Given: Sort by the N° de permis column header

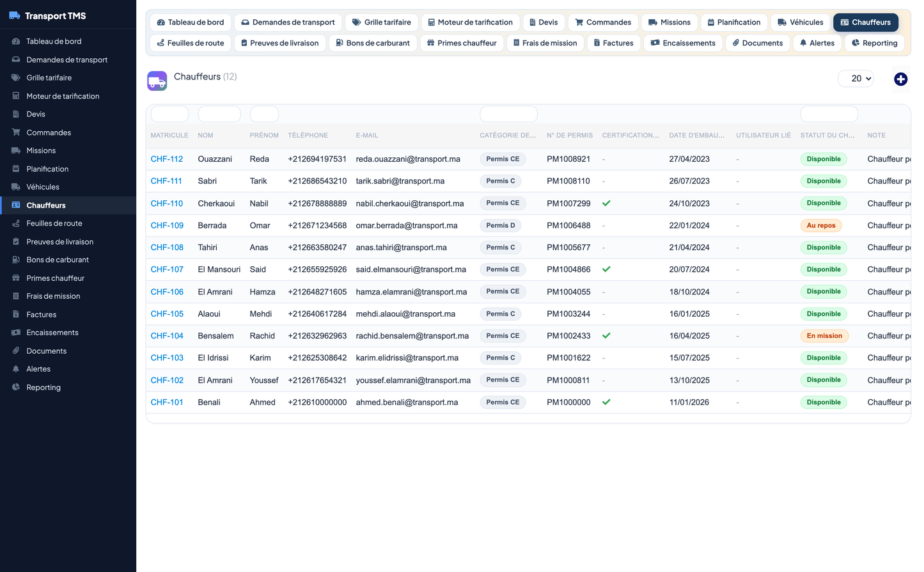Looking at the screenshot, I should tap(570, 136).
